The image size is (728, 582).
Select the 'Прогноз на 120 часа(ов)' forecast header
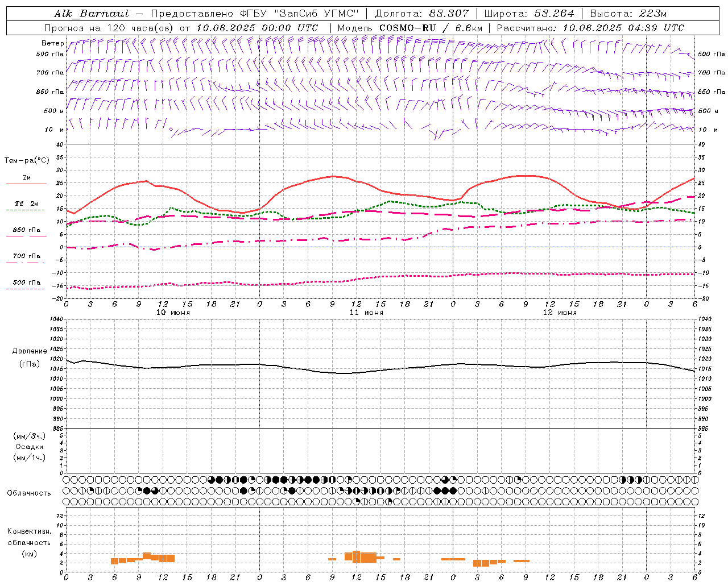(x=109, y=28)
